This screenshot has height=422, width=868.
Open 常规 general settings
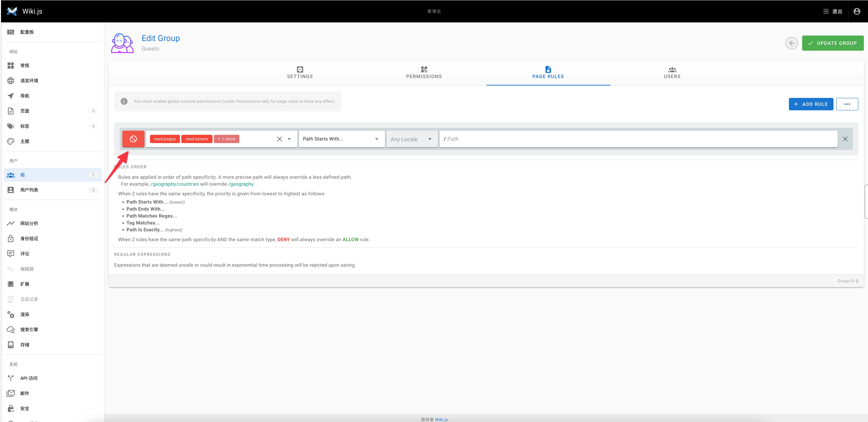point(53,65)
